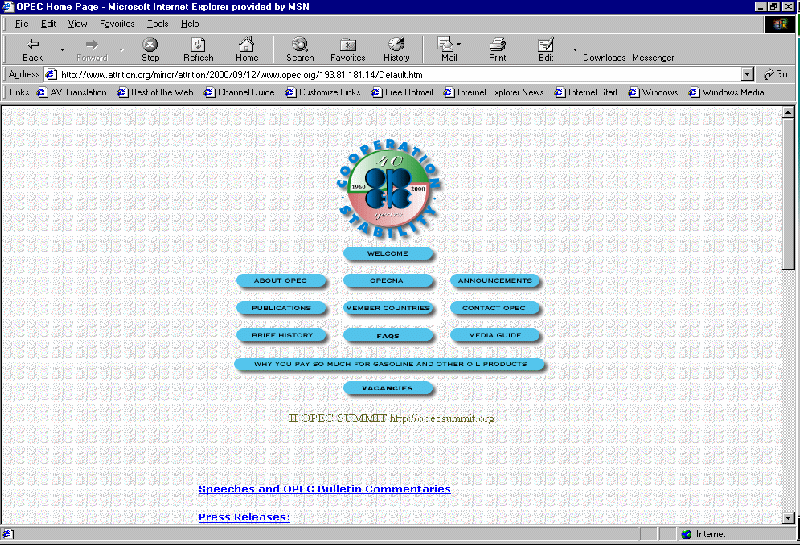This screenshot has width=800, height=545.
Task: Click the OPEC 40 years logo
Action: (388, 189)
